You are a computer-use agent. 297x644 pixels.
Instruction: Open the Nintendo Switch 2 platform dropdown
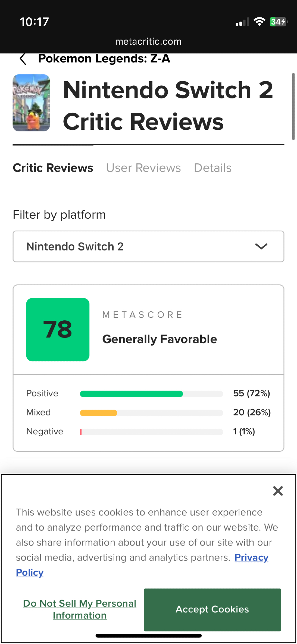tap(148, 246)
